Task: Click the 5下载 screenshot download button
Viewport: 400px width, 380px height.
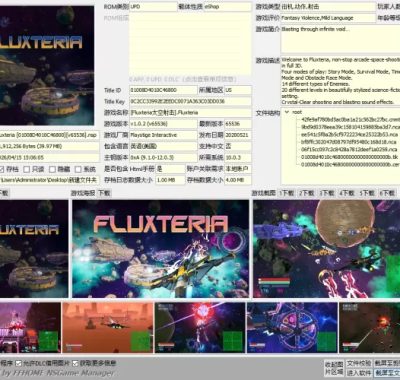Action: pyautogui.click(x=367, y=193)
